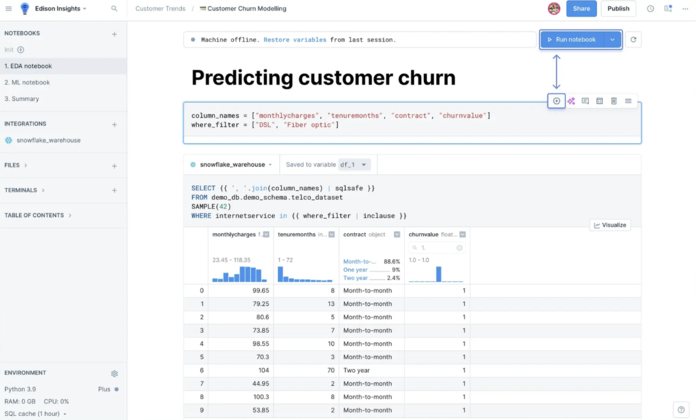Click the search magnifier icon
The height and width of the screenshot is (420, 696).
pyautogui.click(x=114, y=8)
